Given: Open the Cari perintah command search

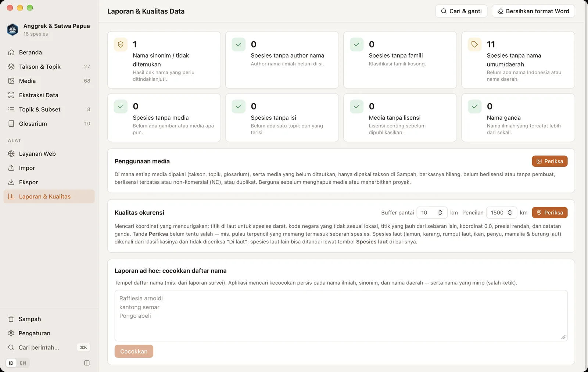Looking at the screenshot, I should point(49,347).
